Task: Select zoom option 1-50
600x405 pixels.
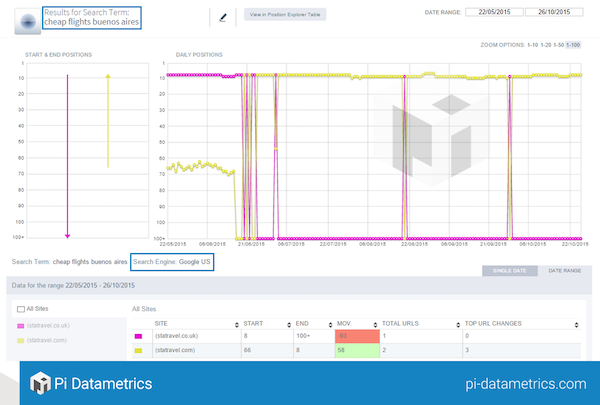Action: coord(560,44)
